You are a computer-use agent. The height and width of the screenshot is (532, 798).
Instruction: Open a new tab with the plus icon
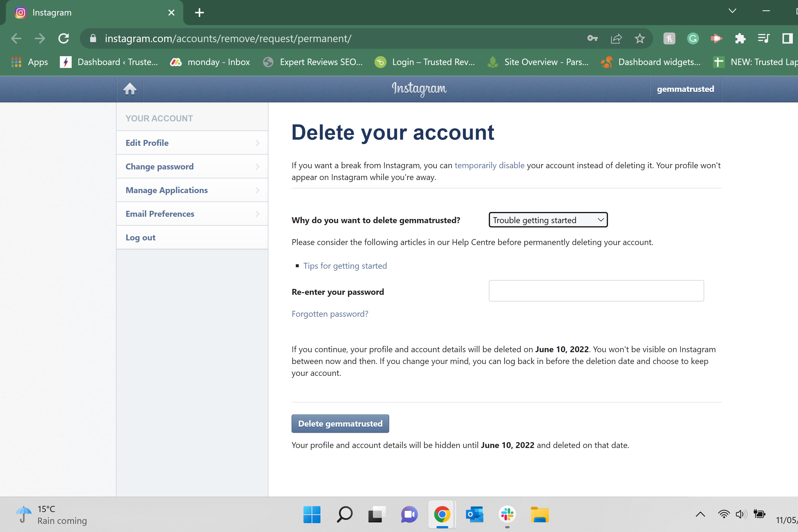199,13
